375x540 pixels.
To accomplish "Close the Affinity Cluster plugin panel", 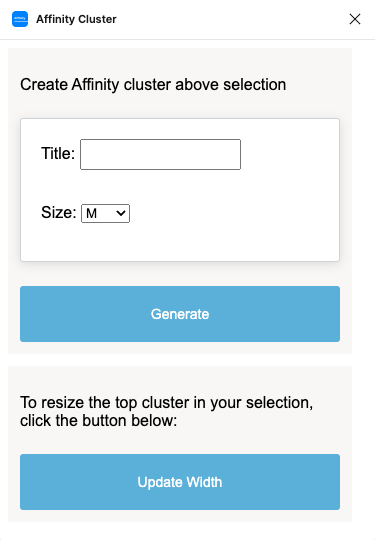I will click(x=355, y=19).
